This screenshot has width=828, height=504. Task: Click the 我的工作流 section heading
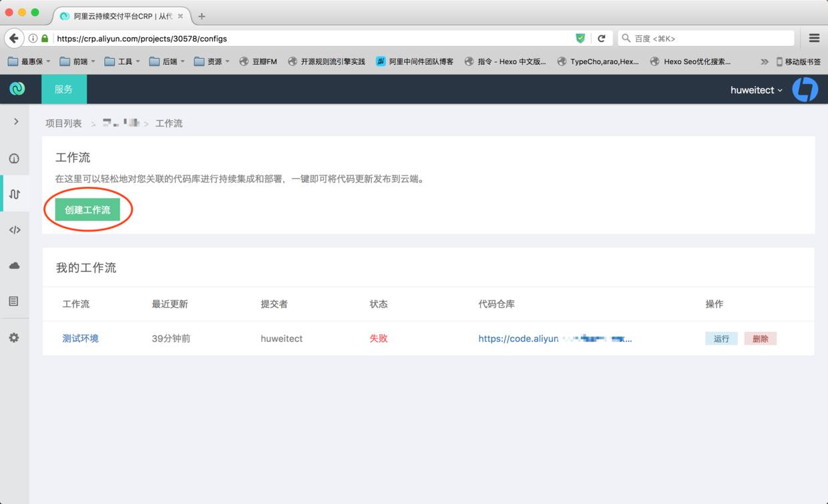[x=86, y=268]
